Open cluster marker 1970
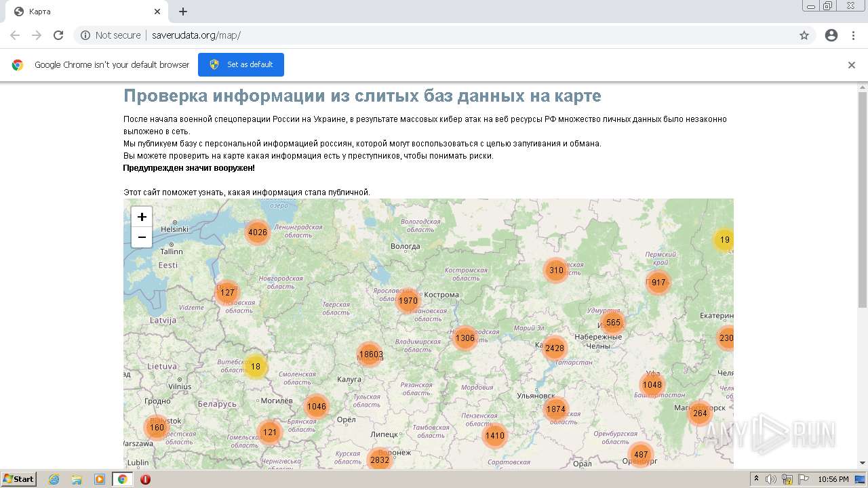This screenshot has height=488, width=868. pyautogui.click(x=408, y=300)
